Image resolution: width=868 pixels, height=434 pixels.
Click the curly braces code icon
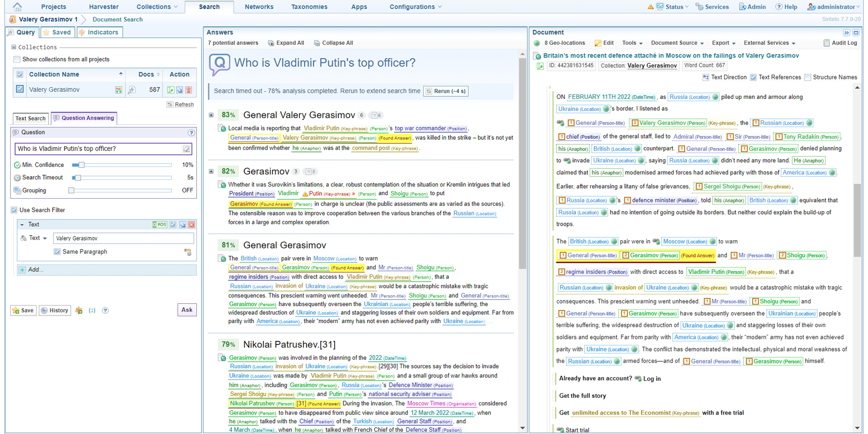(x=92, y=311)
